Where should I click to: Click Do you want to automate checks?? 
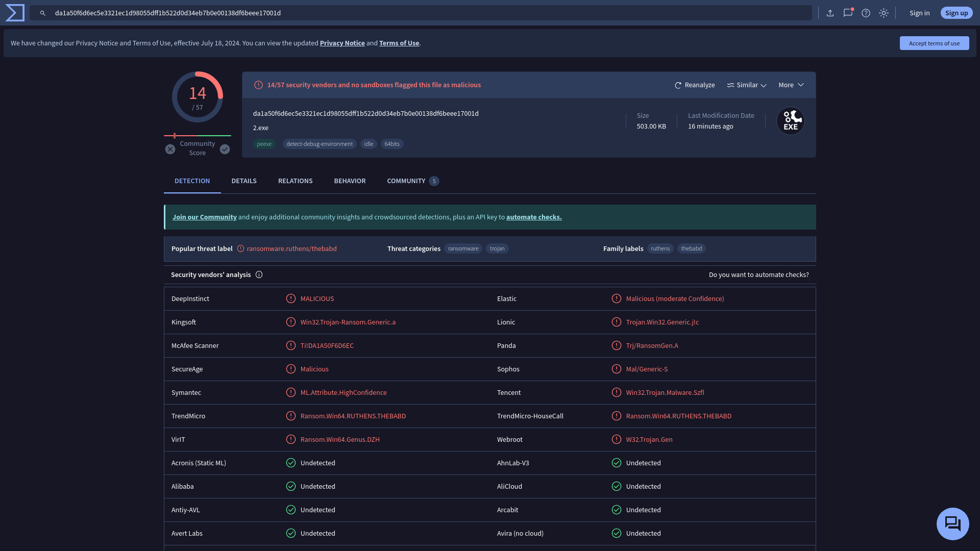(x=759, y=275)
